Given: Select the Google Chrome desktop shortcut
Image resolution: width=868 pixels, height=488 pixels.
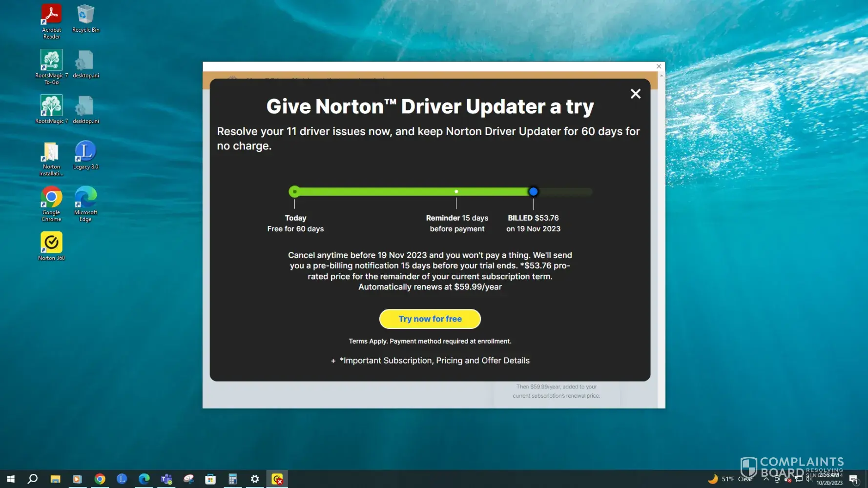Looking at the screenshot, I should point(51,204).
